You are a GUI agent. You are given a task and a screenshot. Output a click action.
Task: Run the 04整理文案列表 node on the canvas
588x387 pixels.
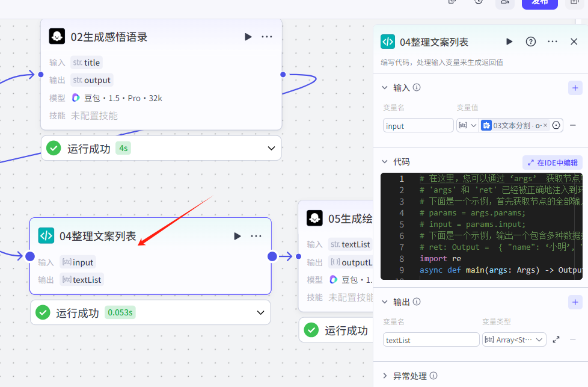[x=237, y=236]
